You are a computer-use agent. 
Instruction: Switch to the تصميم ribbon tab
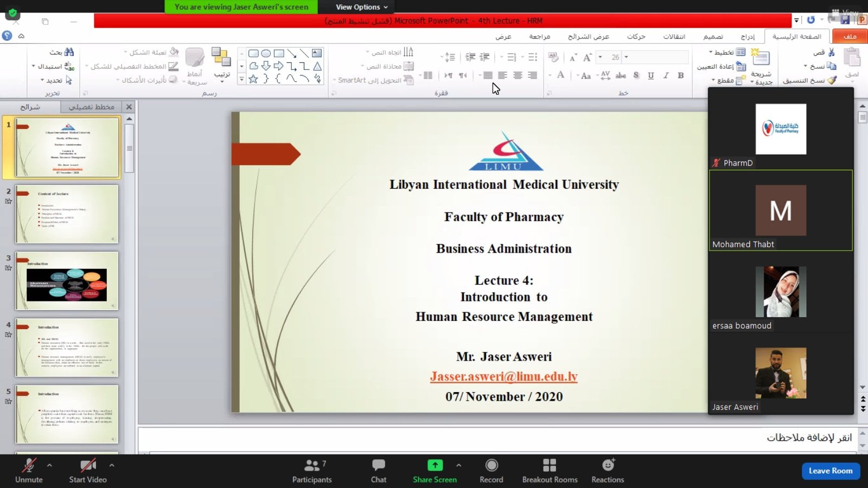coord(713,37)
